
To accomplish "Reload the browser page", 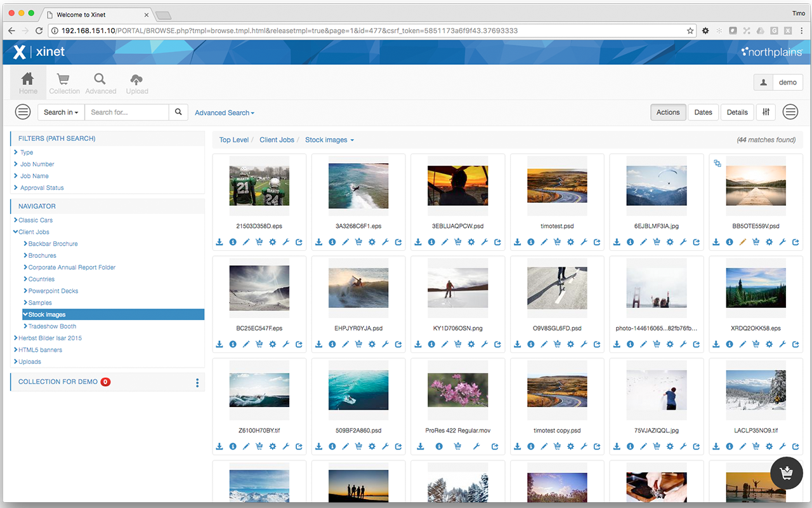I will (x=39, y=30).
